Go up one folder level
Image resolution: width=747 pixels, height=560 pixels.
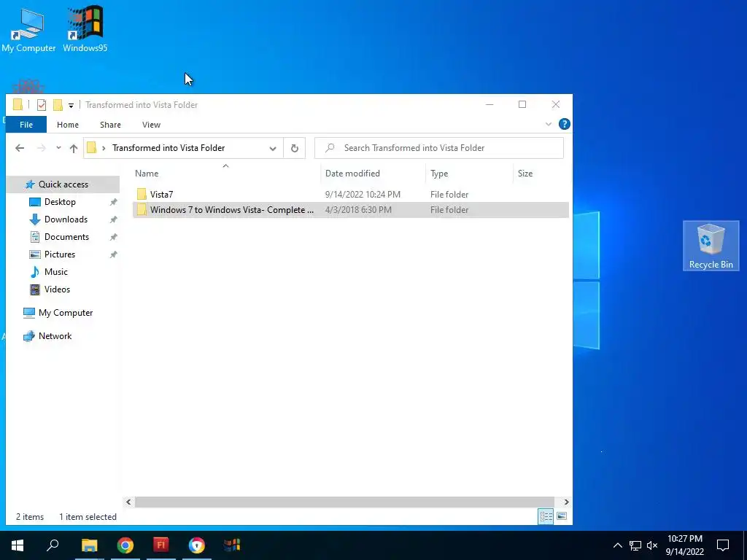tap(74, 148)
